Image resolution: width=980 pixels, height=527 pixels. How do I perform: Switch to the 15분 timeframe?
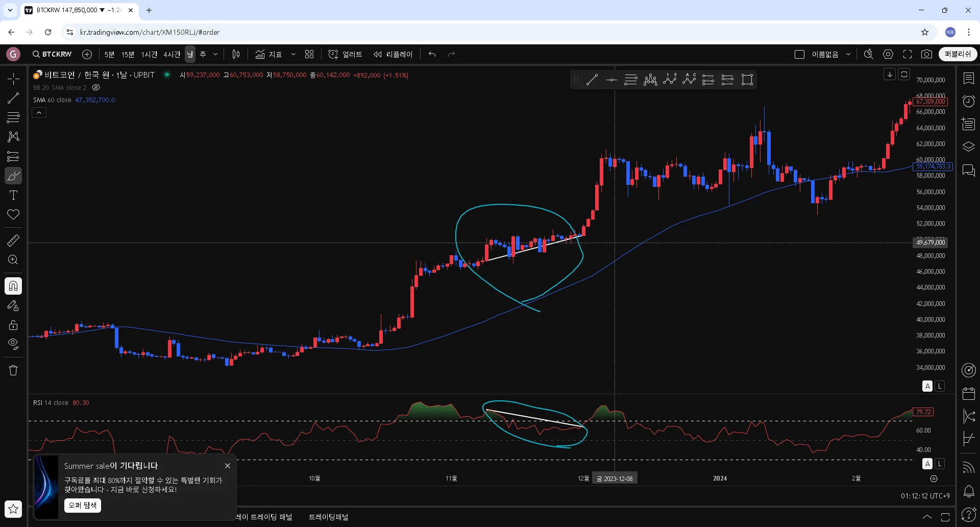(128, 54)
